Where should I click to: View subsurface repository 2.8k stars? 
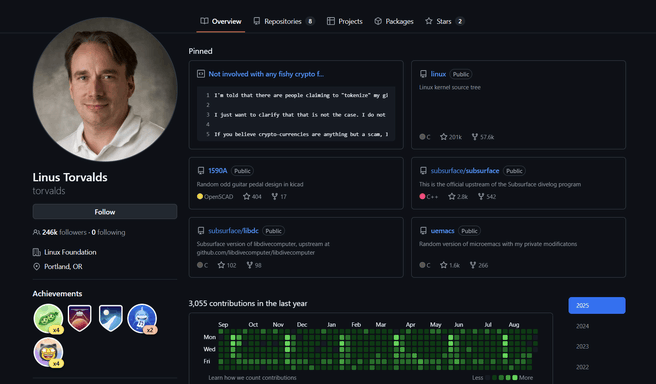point(458,197)
